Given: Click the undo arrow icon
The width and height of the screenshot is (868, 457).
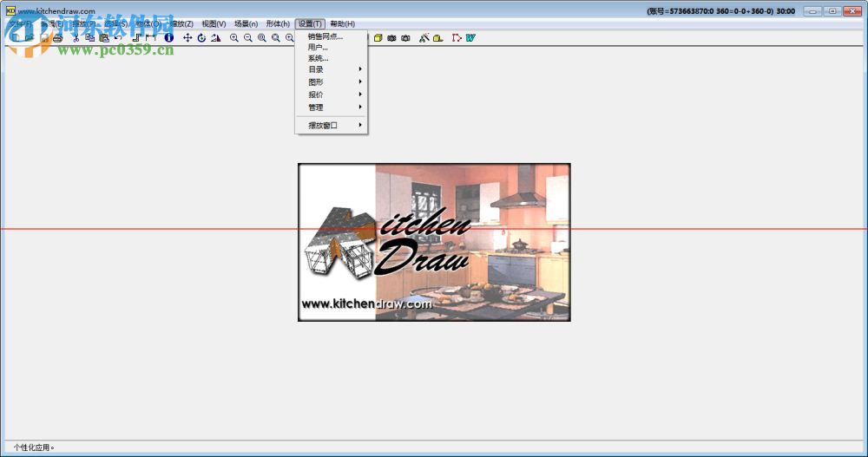Looking at the screenshot, I should click(x=118, y=38).
